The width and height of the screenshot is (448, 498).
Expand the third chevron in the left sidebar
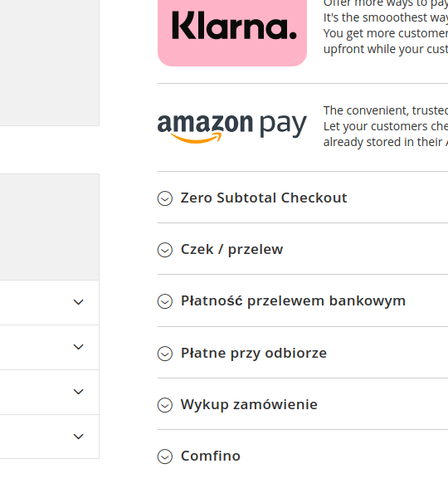[x=79, y=392]
